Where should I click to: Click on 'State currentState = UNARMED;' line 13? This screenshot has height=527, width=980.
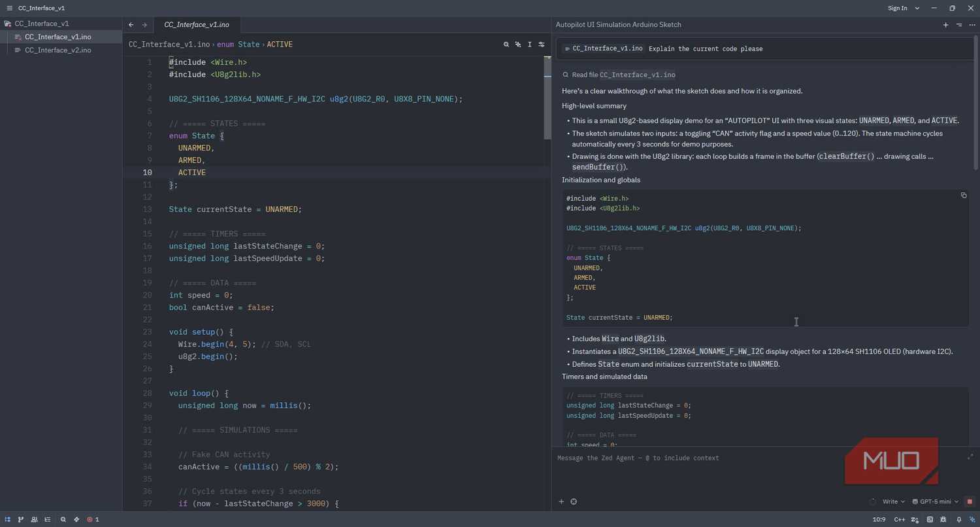pyautogui.click(x=235, y=209)
